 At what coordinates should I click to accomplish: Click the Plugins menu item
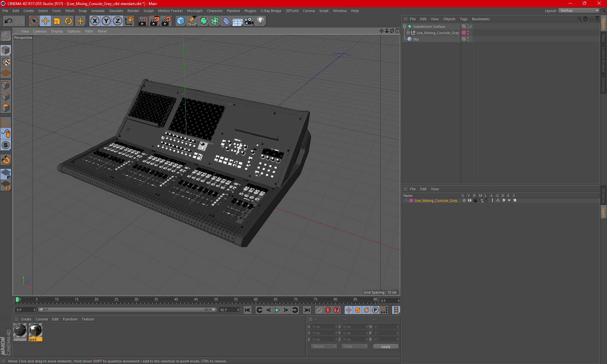250,10
